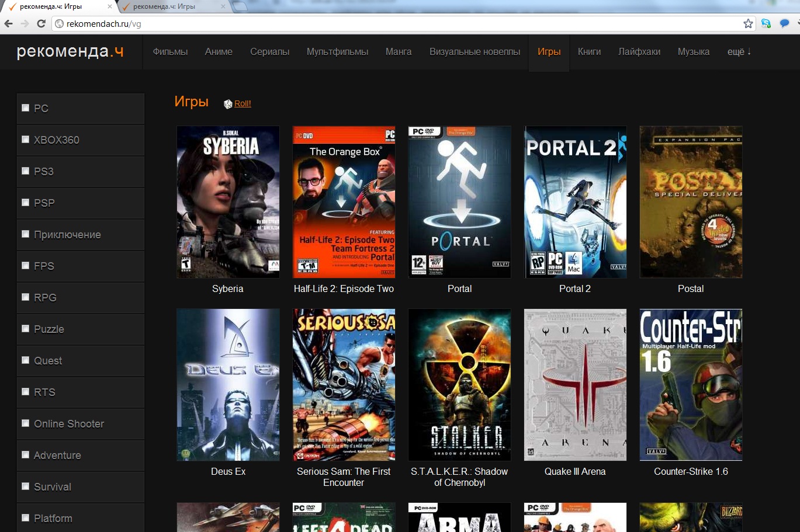Screen dimensions: 800x532
Task: Check the PS3 filter checkbox
Action: click(25, 171)
